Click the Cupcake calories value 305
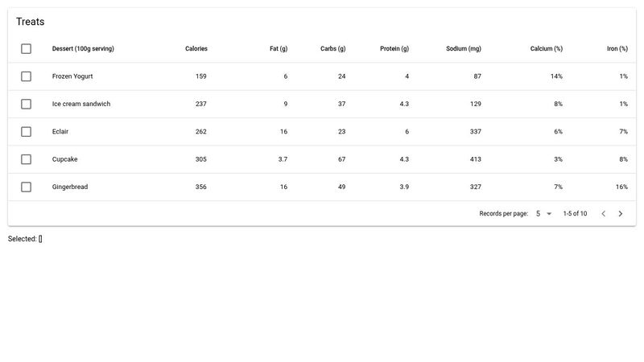Image resolution: width=644 pixels, height=362 pixels. tap(200, 159)
